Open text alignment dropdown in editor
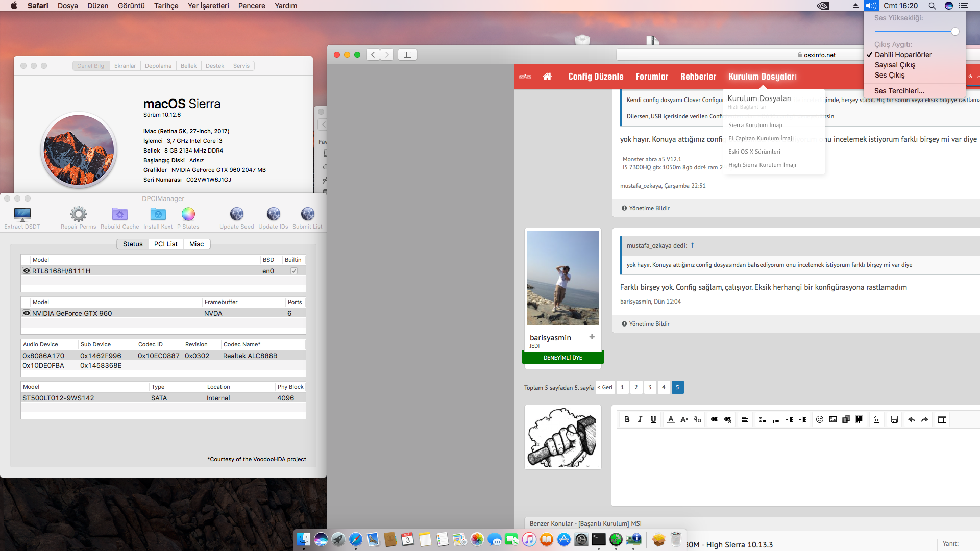 point(745,419)
